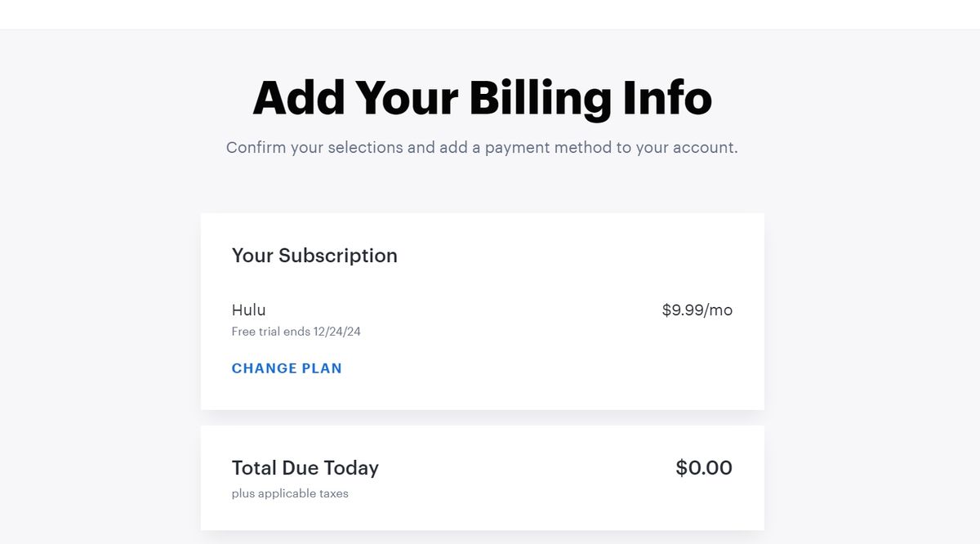
Task: Click the word Hulu in the plan row
Action: coord(248,310)
